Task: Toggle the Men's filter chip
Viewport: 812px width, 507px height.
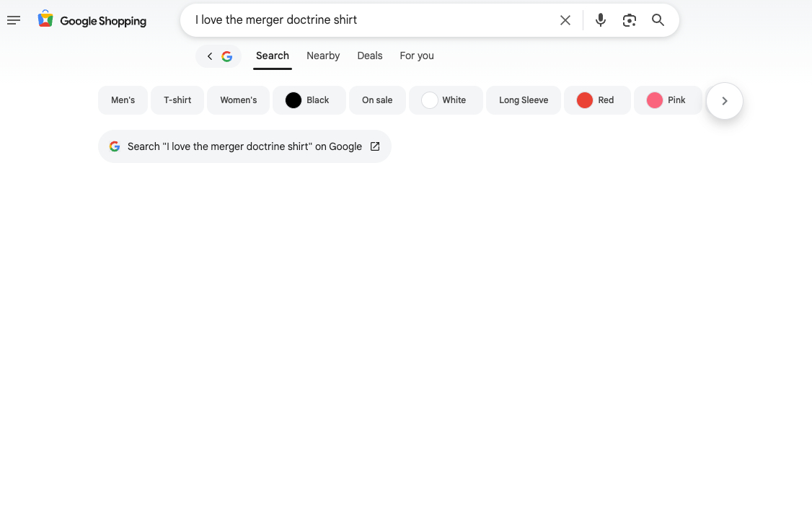Action: [123, 100]
